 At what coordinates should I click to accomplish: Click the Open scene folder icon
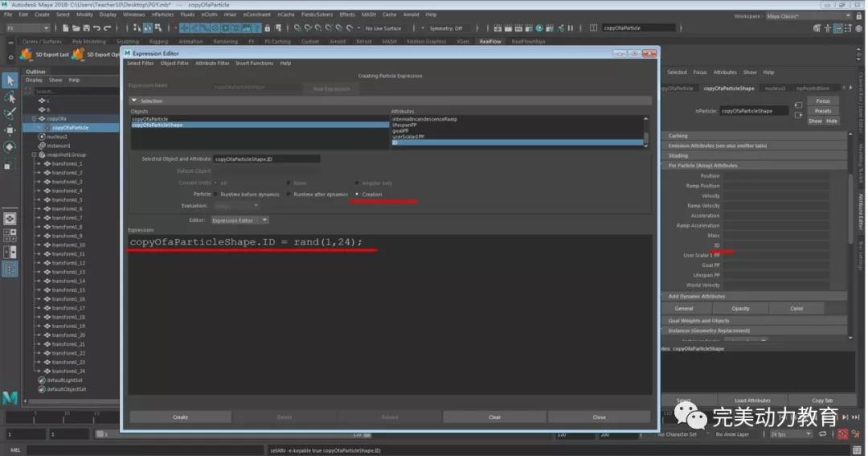click(x=78, y=28)
